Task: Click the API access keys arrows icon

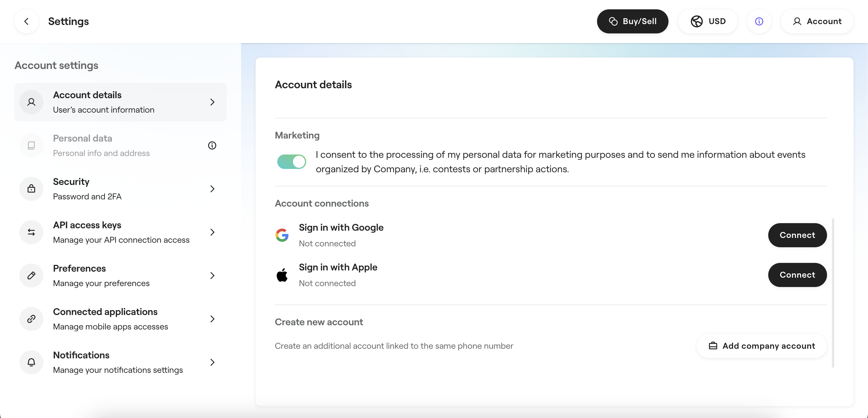Action: (31, 232)
